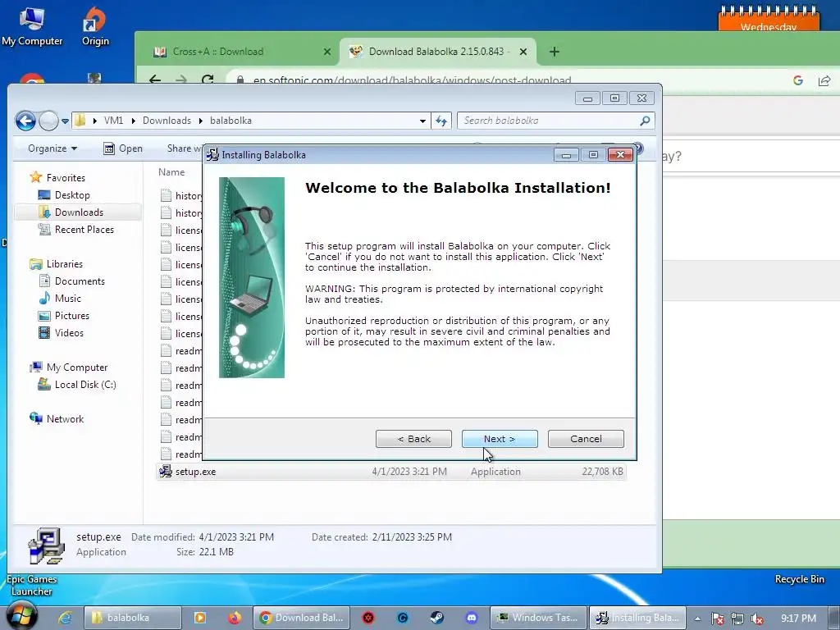Click Next in Balabolka installer
Viewport: 840px width, 630px height.
[500, 439]
